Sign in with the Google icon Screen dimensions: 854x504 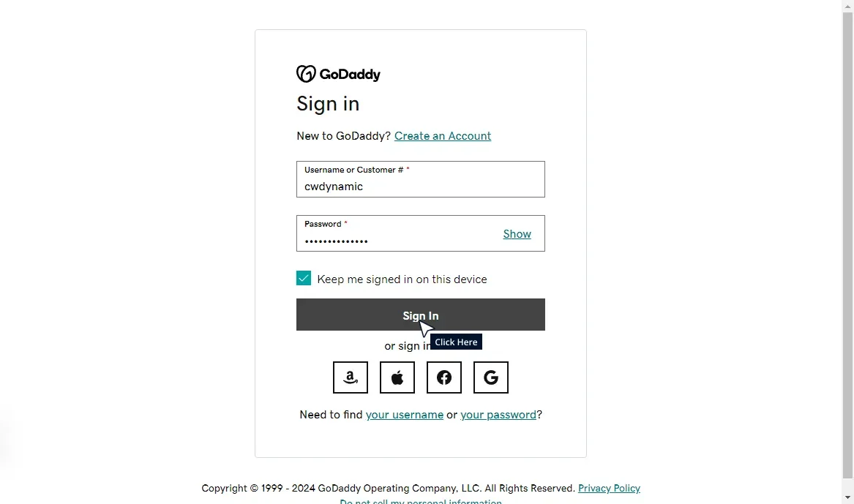pyautogui.click(x=490, y=377)
